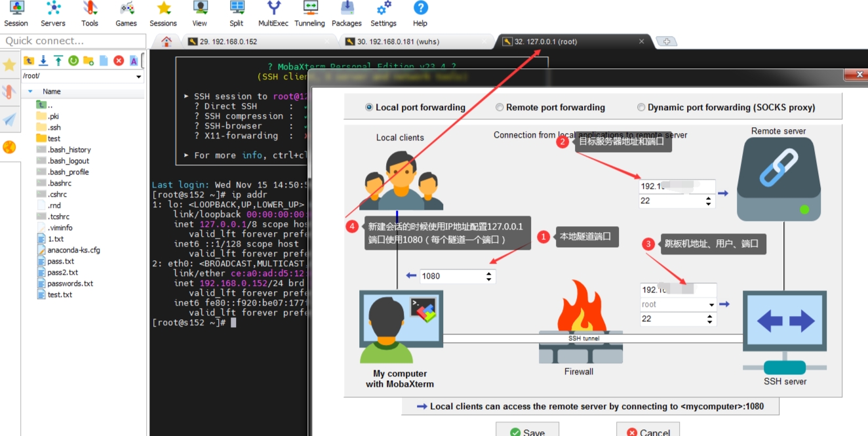
Task: Click the home tab icon
Action: pyautogui.click(x=167, y=41)
